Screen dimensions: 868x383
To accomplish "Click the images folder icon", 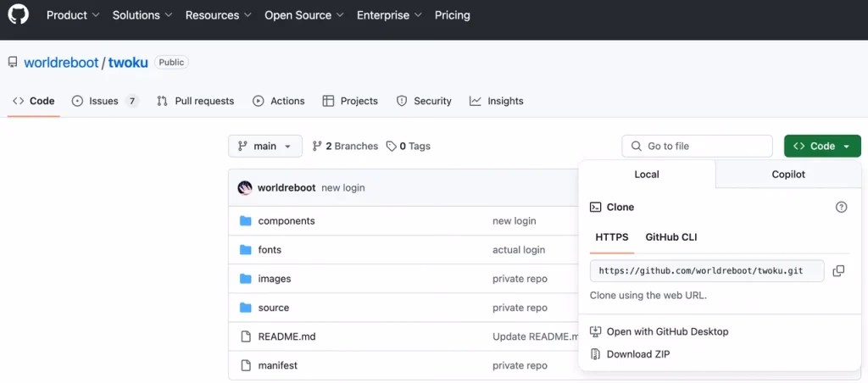I will [246, 279].
